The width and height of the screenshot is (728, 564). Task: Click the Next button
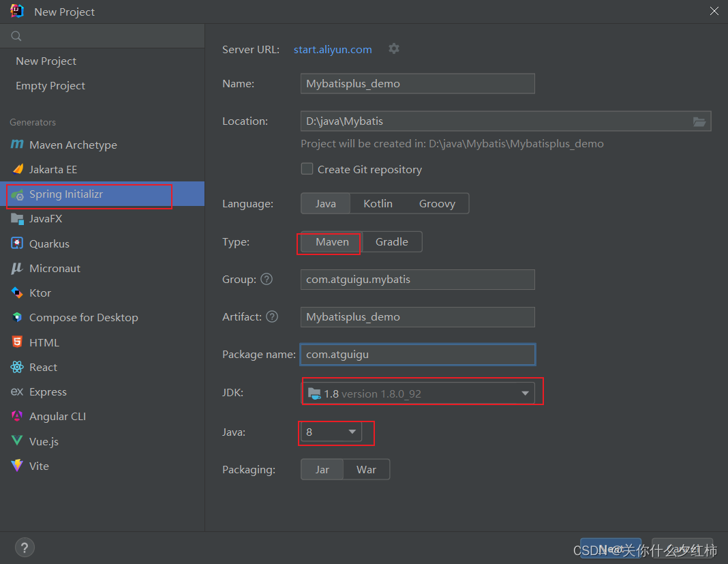(x=611, y=550)
